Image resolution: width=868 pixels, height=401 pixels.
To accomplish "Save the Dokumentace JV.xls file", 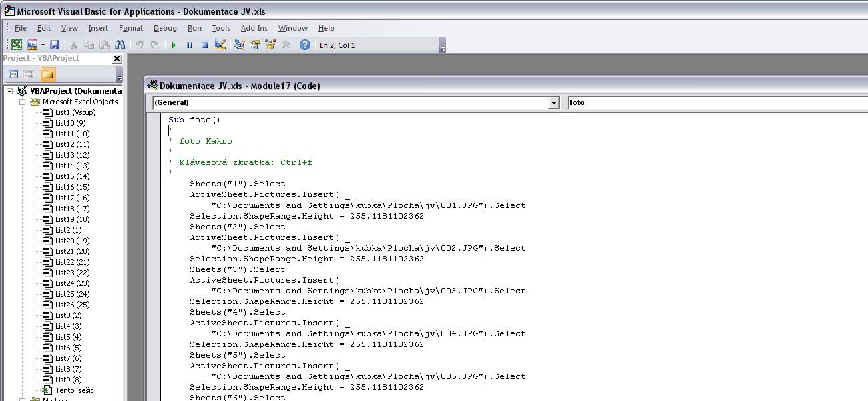I will point(55,45).
